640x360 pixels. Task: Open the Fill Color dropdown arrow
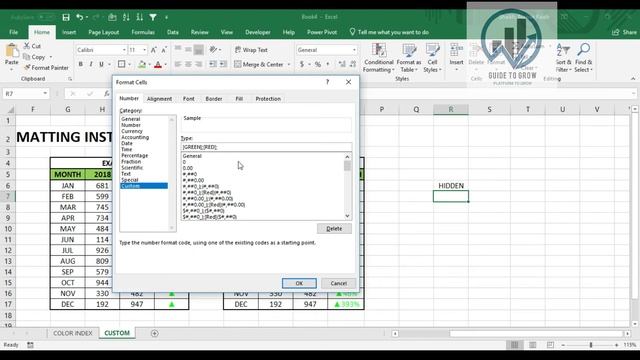pos(149,64)
